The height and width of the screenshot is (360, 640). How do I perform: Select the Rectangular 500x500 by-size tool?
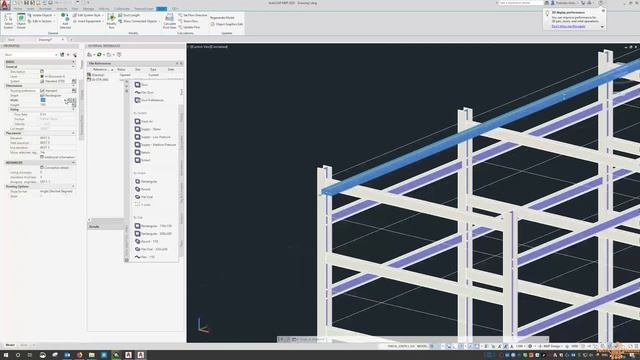click(153, 234)
